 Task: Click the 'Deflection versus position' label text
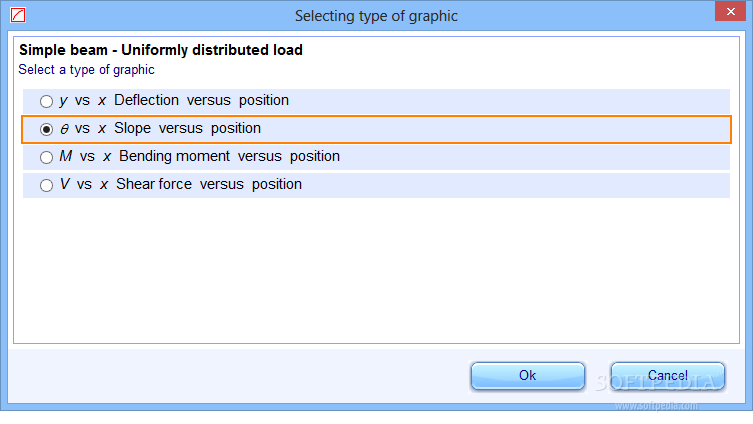click(201, 100)
